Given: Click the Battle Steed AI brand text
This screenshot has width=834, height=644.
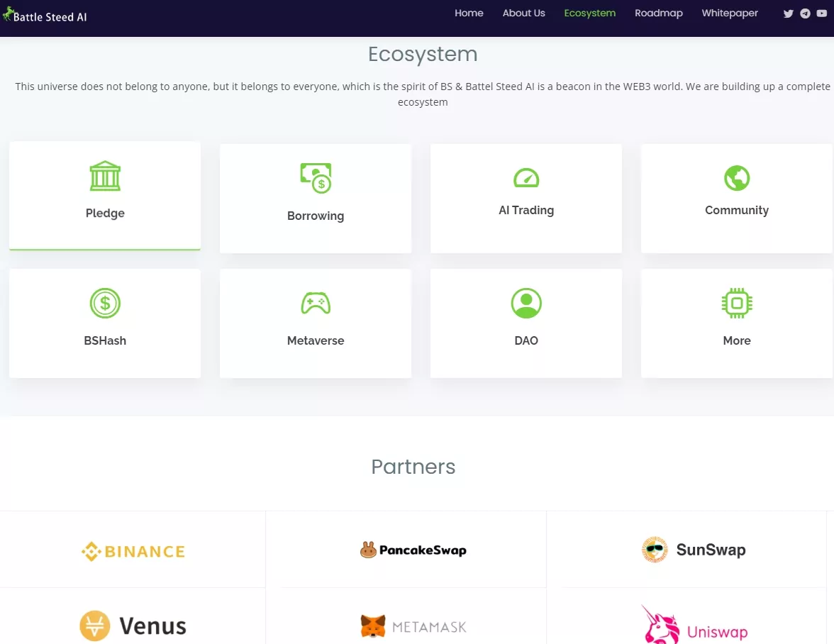Looking at the screenshot, I should pos(50,17).
